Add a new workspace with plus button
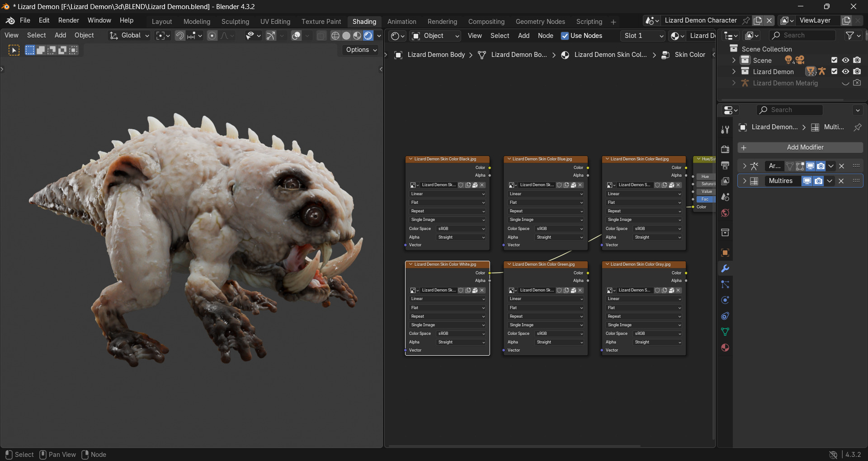 [613, 22]
